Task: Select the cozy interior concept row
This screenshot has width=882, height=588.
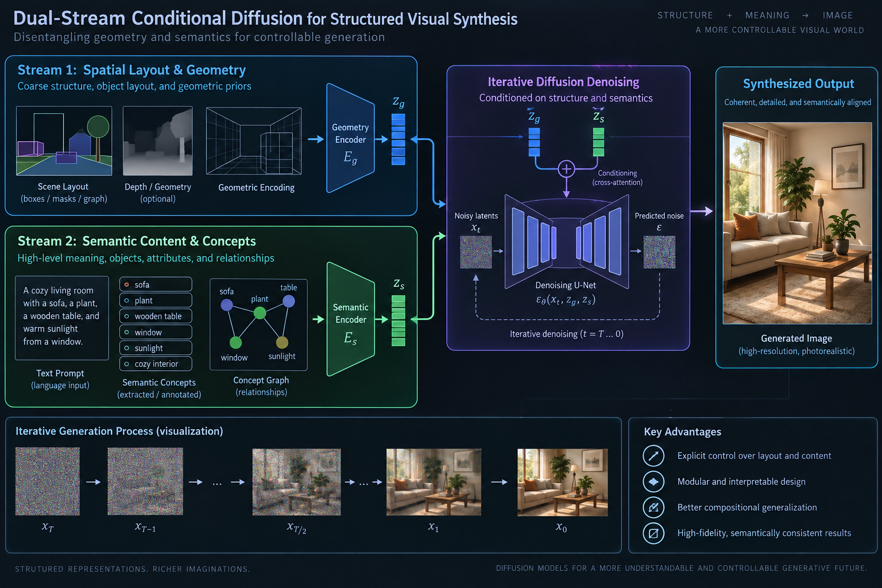Action: (156, 364)
